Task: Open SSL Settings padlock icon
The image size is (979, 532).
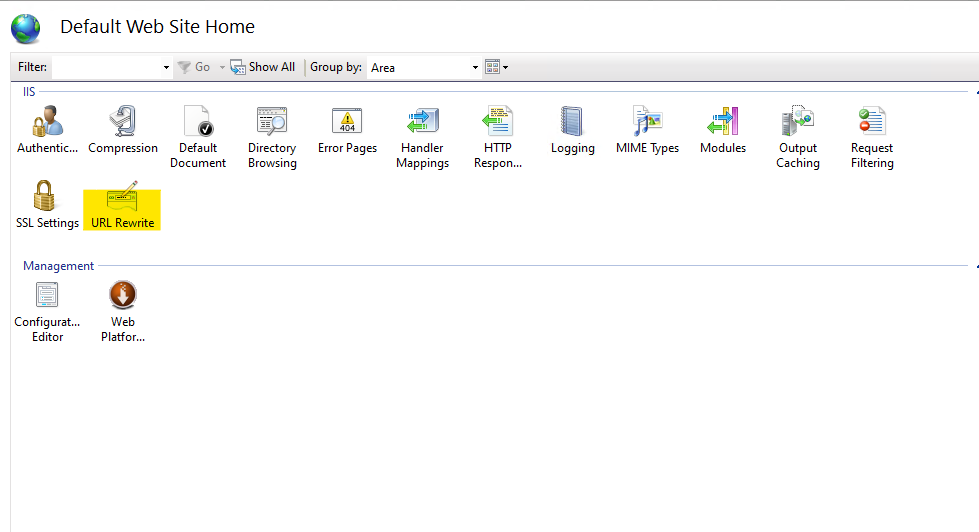Action: (44, 195)
